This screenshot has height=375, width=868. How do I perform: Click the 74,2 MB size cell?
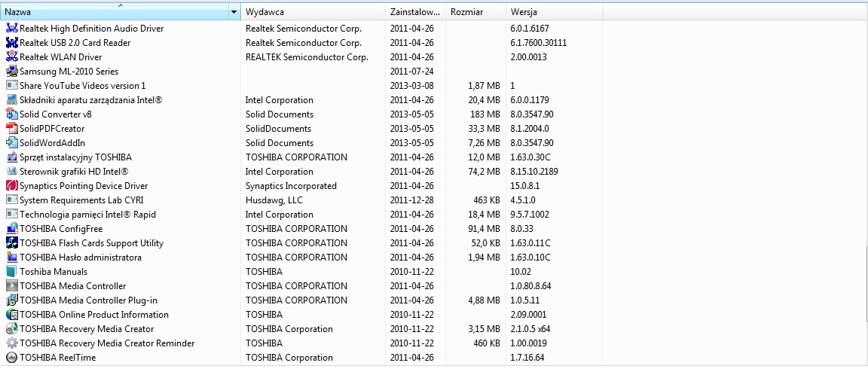click(x=484, y=172)
